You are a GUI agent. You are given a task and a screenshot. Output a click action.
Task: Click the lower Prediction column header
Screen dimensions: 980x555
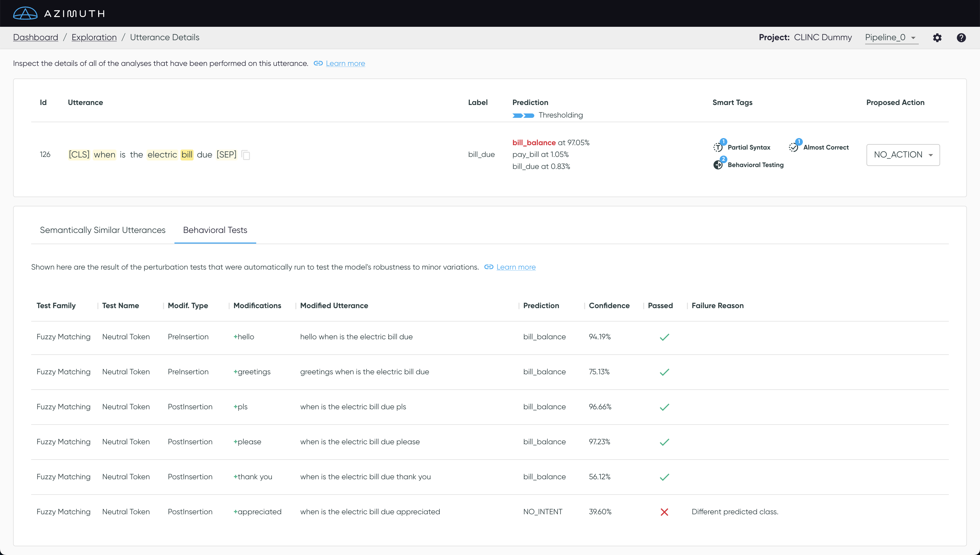coord(541,305)
